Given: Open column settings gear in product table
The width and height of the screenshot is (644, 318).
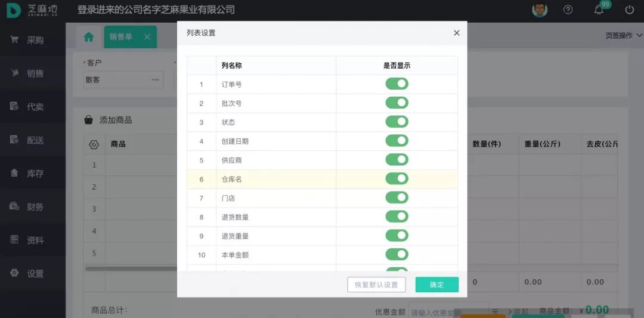Looking at the screenshot, I should 94,144.
